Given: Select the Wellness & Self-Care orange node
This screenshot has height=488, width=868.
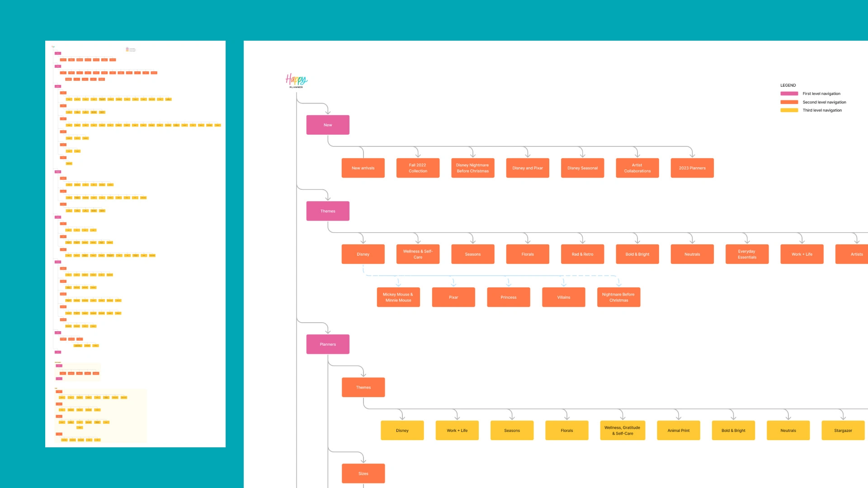Looking at the screenshot, I should pyautogui.click(x=418, y=254).
